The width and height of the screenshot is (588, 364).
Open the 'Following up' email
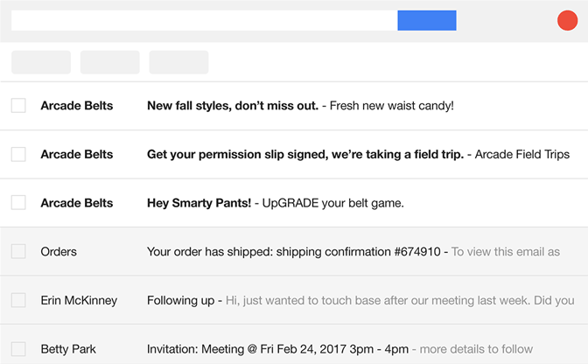click(350, 300)
